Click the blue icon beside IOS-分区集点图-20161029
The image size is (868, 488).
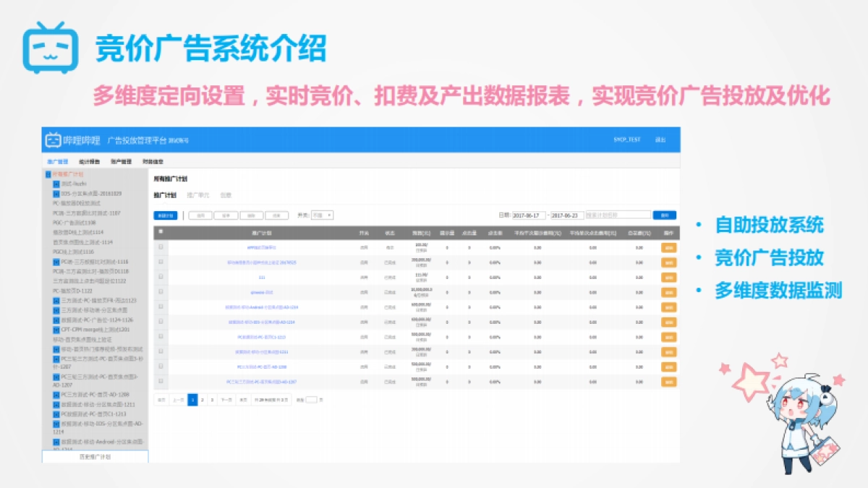coord(56,194)
